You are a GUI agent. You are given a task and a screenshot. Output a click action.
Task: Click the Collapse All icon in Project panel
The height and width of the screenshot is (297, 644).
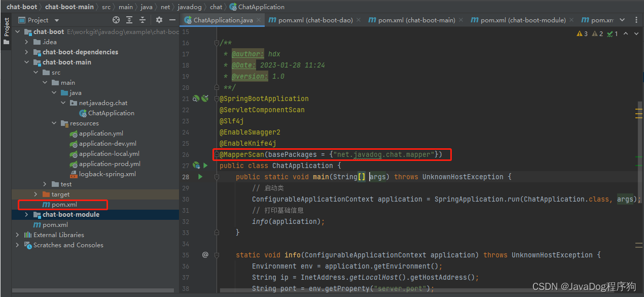[144, 20]
